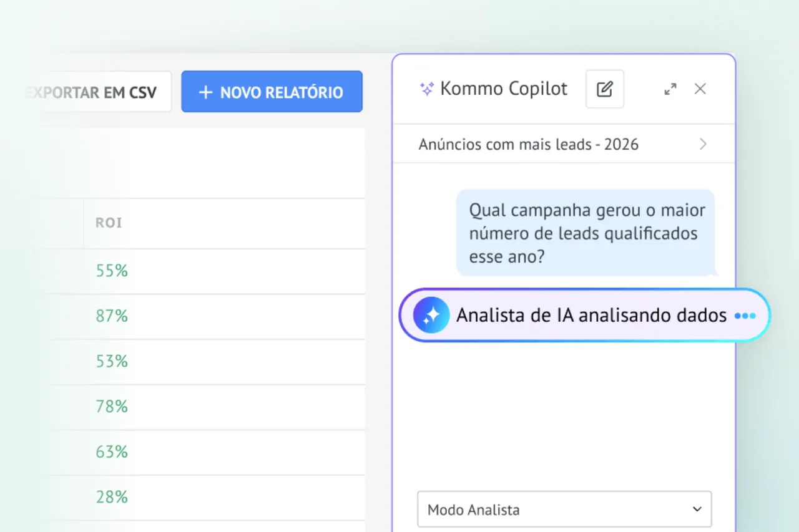The width and height of the screenshot is (799, 532).
Task: Click the chevron beside Anúncios com mais leads
Action: coord(703,144)
